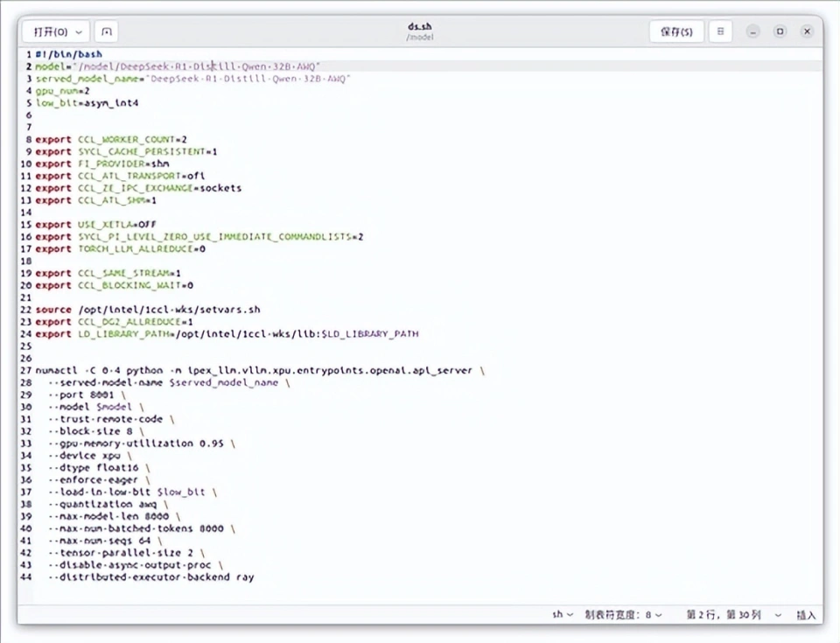Click the source setvars.sh line
This screenshot has width=840, height=643.
[x=148, y=310]
